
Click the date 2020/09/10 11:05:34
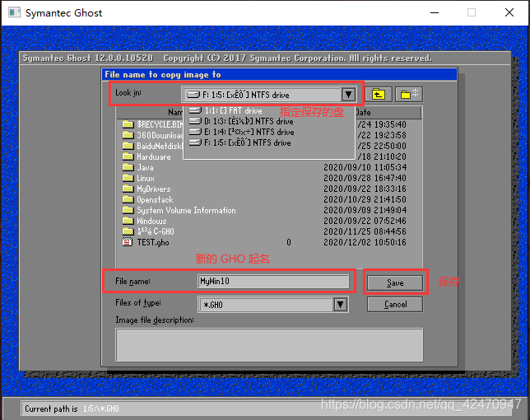click(365, 167)
